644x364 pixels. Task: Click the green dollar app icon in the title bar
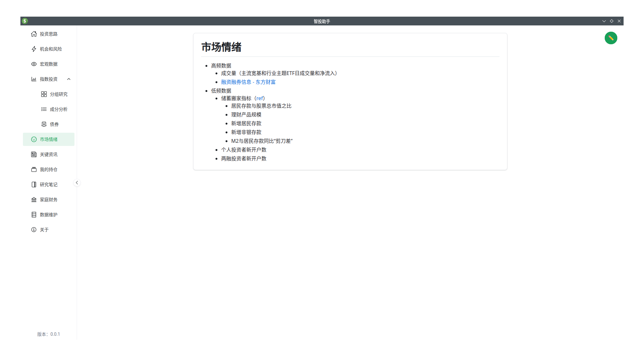25,21
